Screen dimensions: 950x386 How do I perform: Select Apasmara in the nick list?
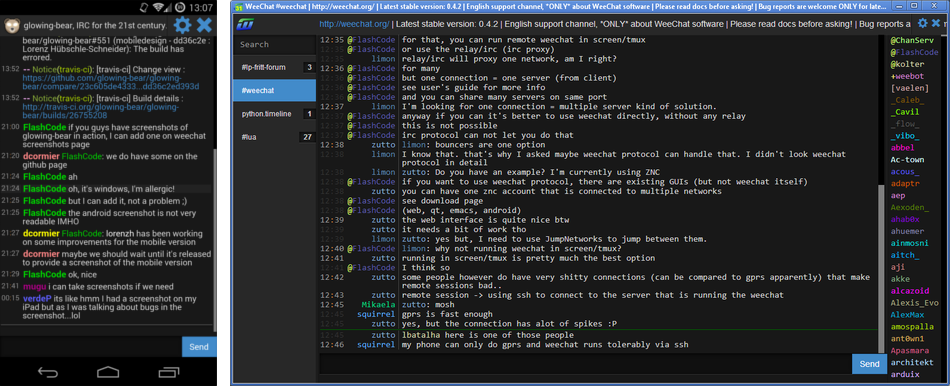[x=909, y=351]
